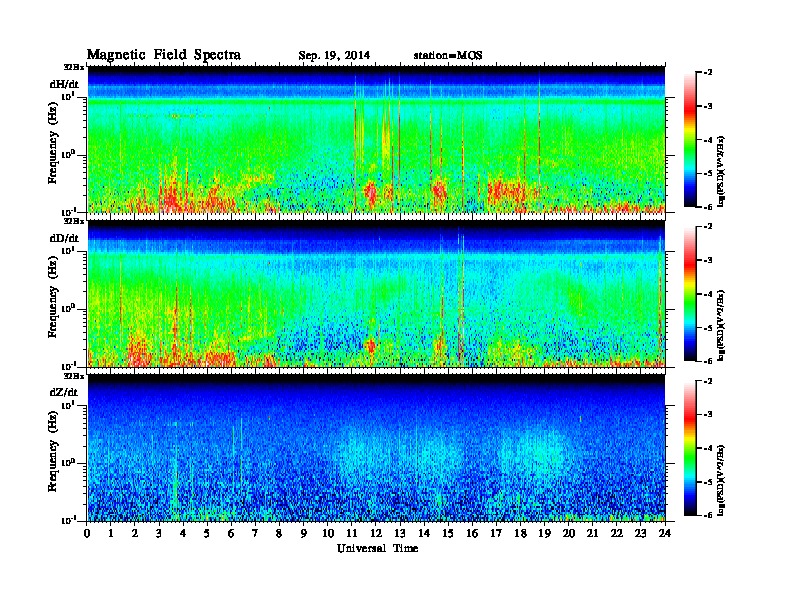The image size is (792, 612).
Task: Click the "station=MOS" label
Action: pyautogui.click(x=448, y=56)
